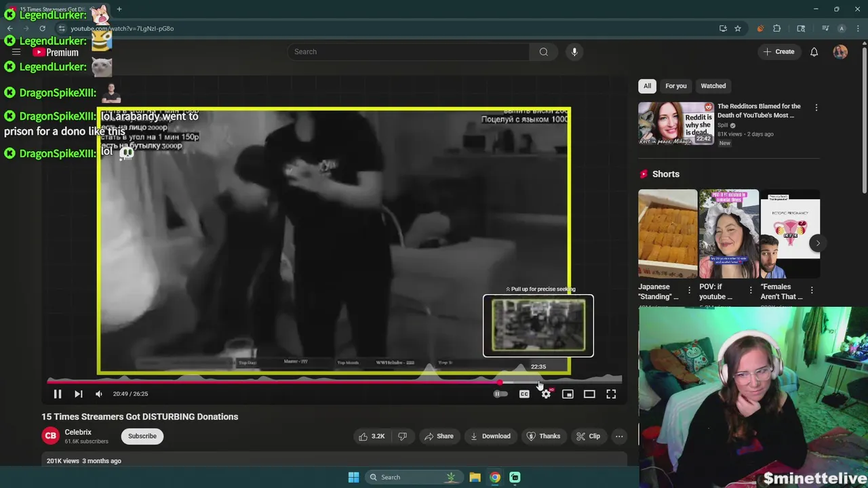Open a new browser tab
This screenshot has height=488, width=868.
tap(119, 9)
